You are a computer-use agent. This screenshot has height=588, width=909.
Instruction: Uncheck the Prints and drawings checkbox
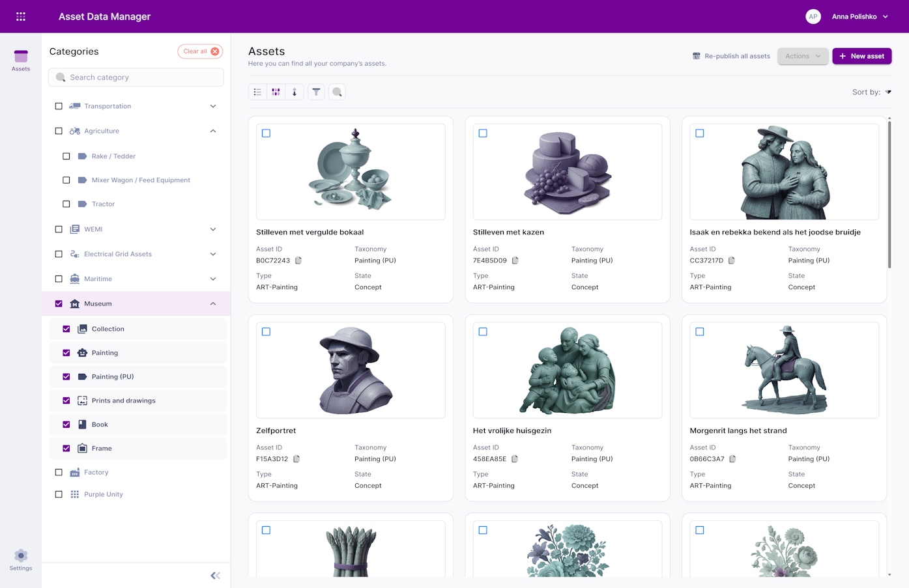pyautogui.click(x=66, y=400)
